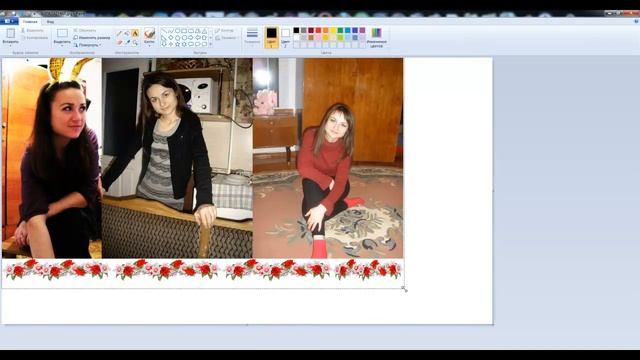
Task: Choose the right triangle shape
Action: coord(164,38)
